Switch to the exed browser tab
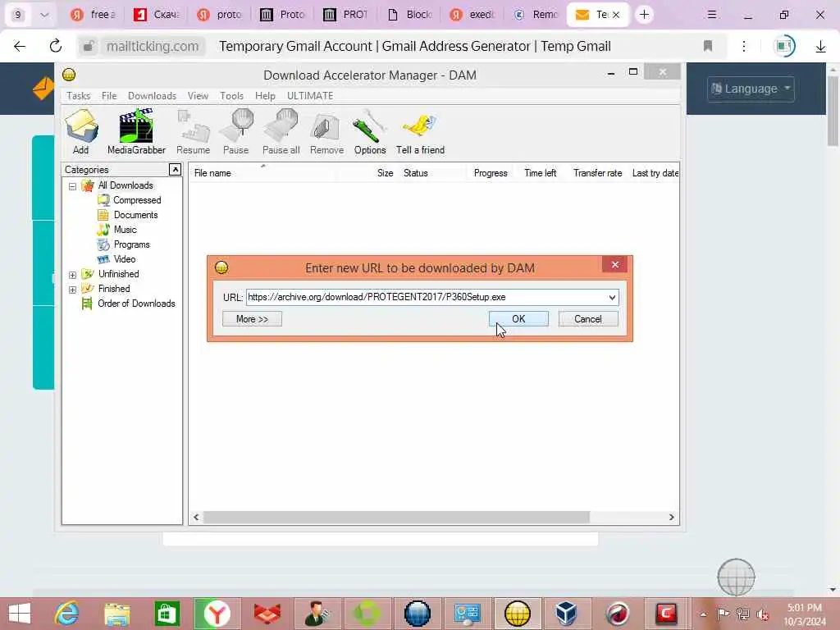The height and width of the screenshot is (630, 840). click(473, 15)
